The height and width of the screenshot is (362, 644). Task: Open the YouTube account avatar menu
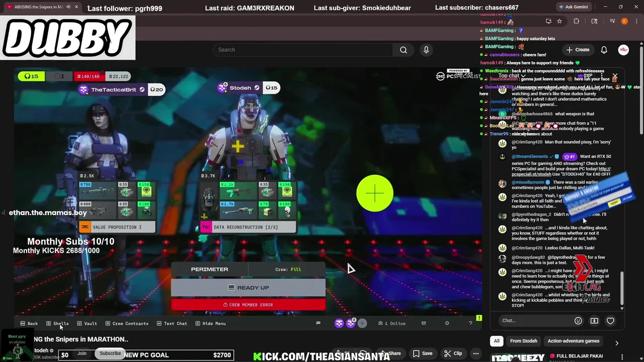tap(623, 50)
